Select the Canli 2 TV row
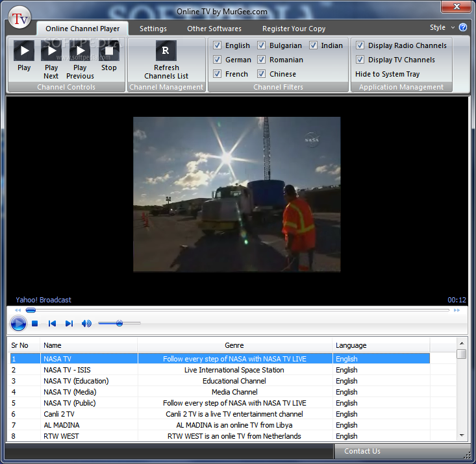 coord(220,414)
